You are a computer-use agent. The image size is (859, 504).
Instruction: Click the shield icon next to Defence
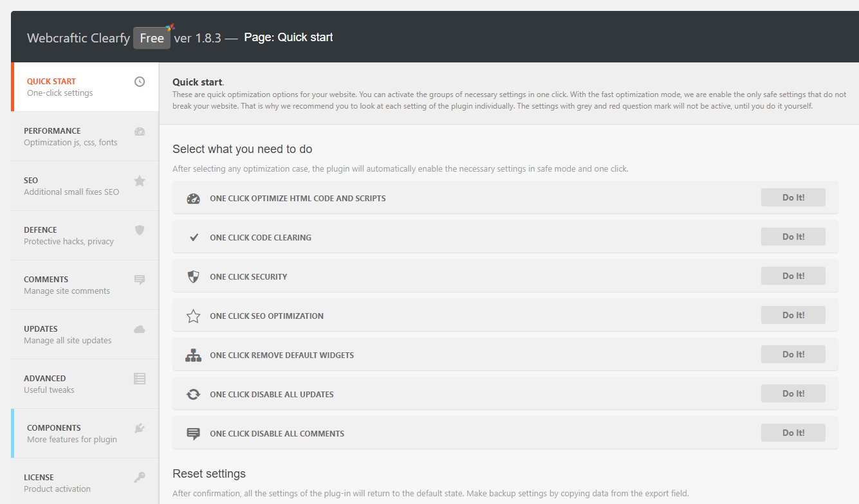139,230
